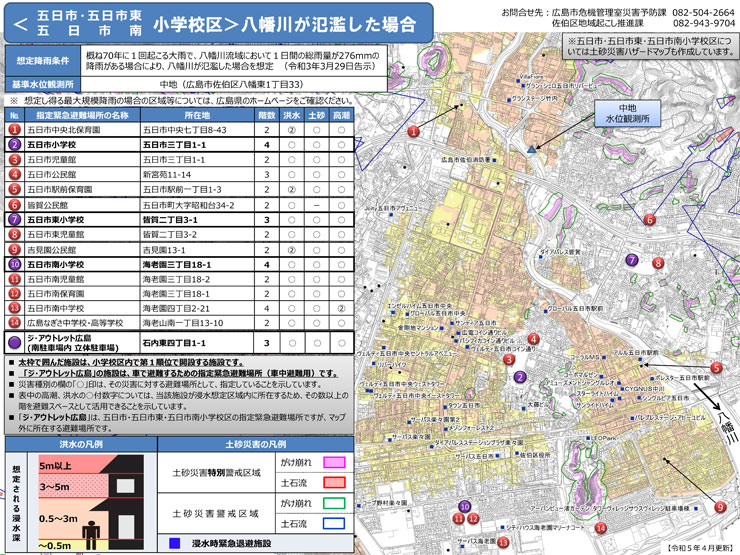Image resolution: width=740 pixels, height=555 pixels.
Task: Click red marker 11 on the map
Action: click(x=458, y=519)
